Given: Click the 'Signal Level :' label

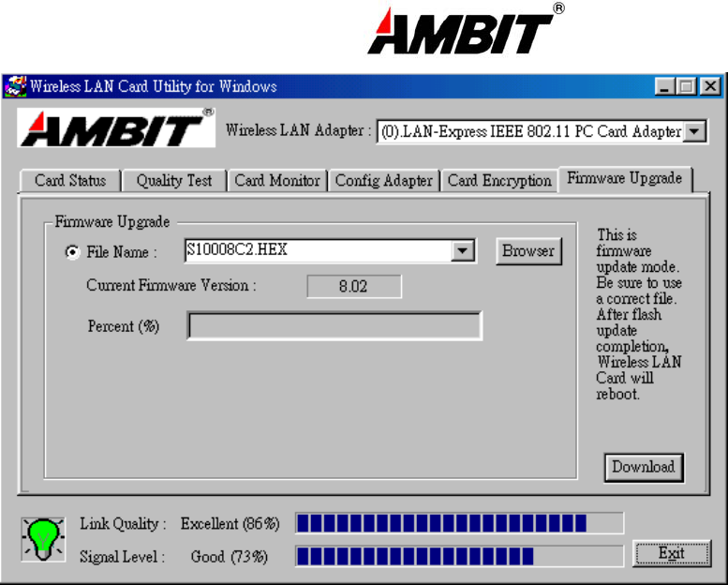Looking at the screenshot, I should (122, 557).
